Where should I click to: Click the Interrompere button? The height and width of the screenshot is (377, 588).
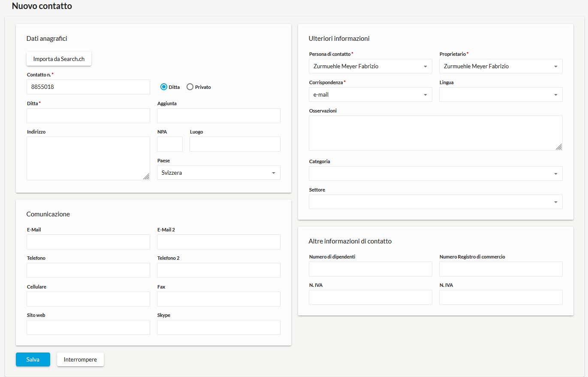click(80, 359)
